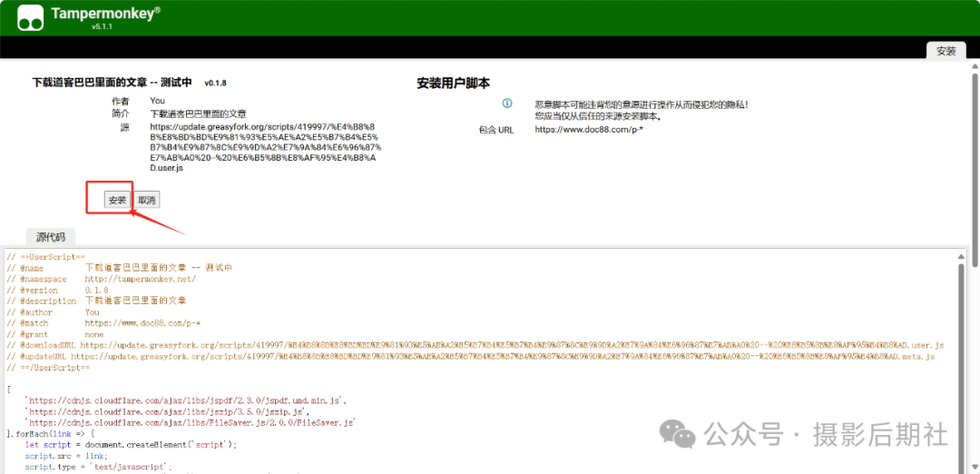Click the page scrollbar up arrow
This screenshot has height=474, width=980.
tap(975, 64)
